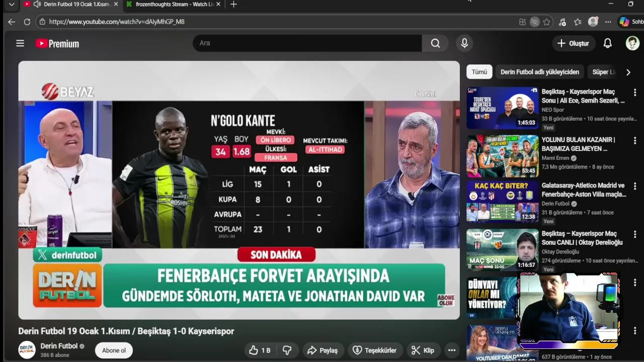Open Derin Futbol channel avatar
644x362 pixels.
click(27, 350)
